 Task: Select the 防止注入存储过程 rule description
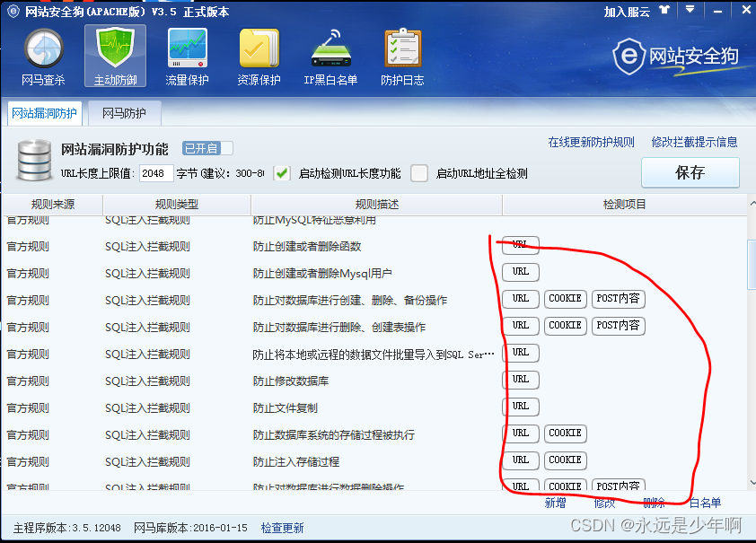pyautogui.click(x=296, y=462)
